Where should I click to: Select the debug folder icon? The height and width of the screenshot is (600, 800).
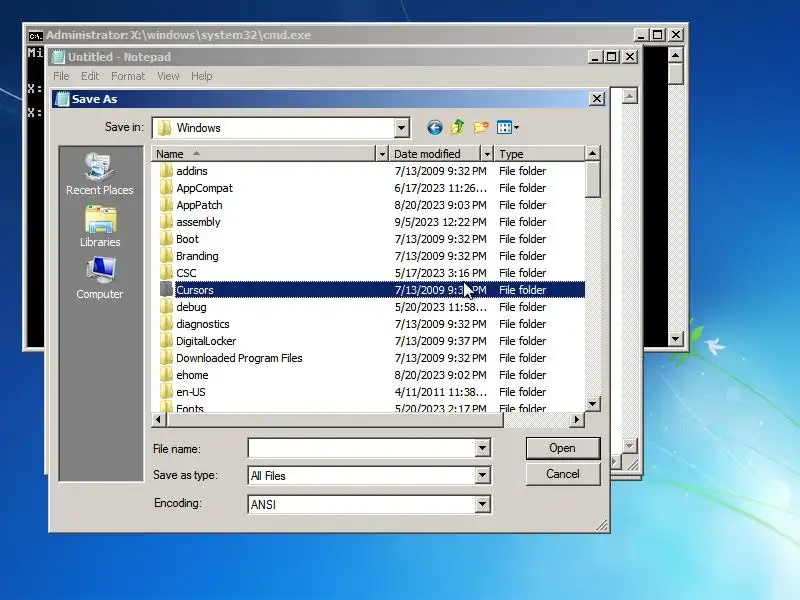pyautogui.click(x=166, y=307)
